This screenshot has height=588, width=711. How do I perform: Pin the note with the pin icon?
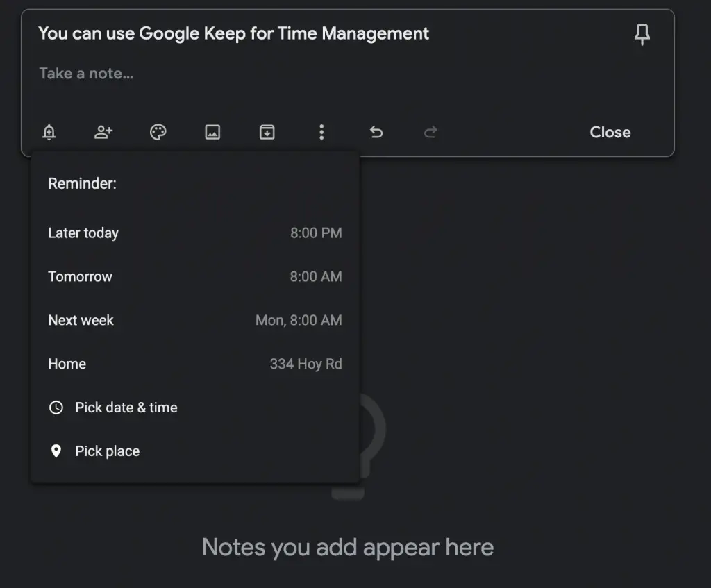pyautogui.click(x=642, y=35)
